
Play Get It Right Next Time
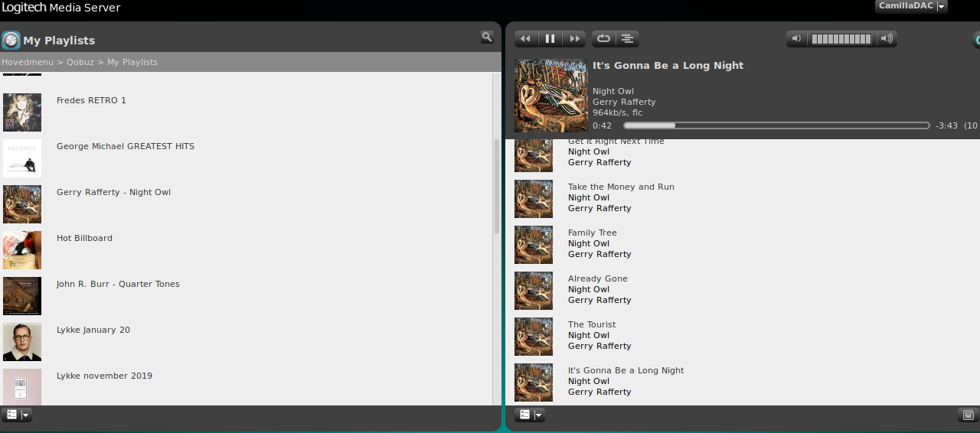tap(616, 142)
